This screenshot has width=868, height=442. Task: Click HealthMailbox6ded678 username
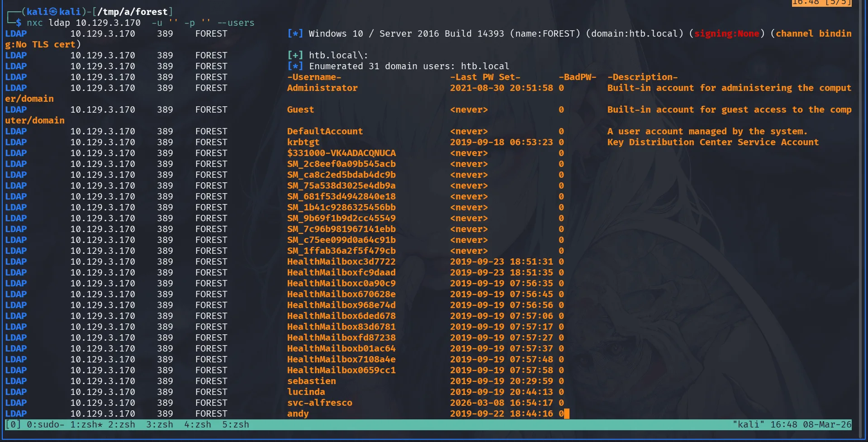(x=341, y=316)
